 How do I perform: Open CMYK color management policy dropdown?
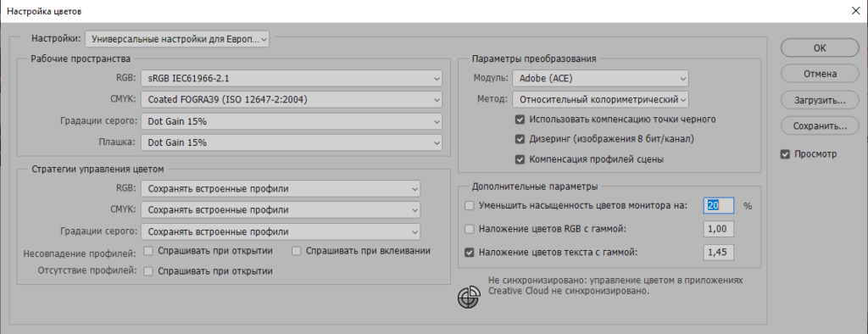280,210
